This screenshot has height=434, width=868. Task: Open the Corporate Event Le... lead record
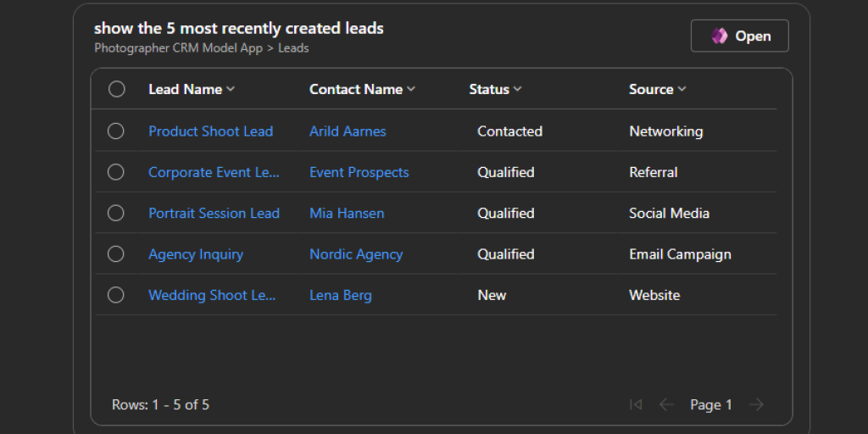click(x=214, y=172)
